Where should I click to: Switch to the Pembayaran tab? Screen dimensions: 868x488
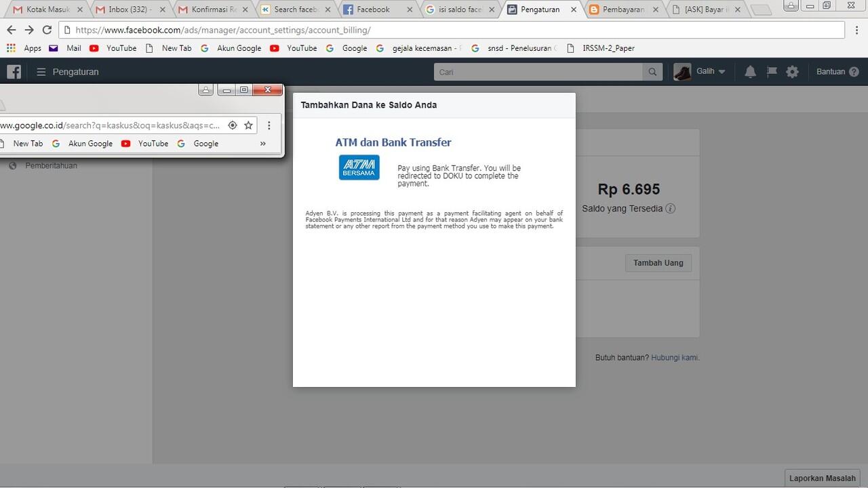coord(623,9)
